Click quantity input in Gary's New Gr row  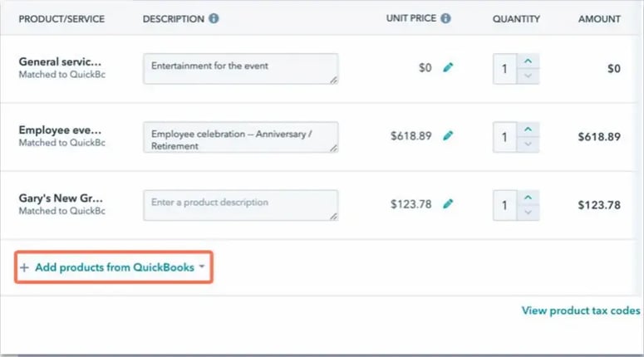pyautogui.click(x=504, y=205)
